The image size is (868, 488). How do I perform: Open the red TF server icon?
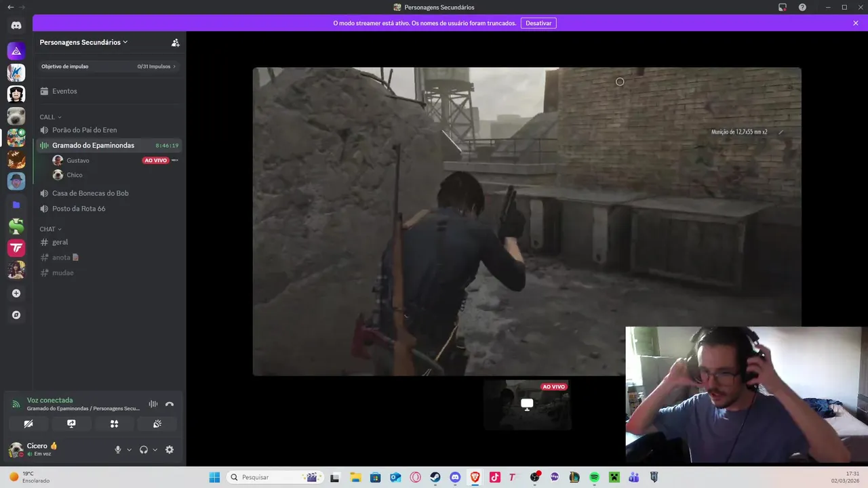[x=16, y=248]
